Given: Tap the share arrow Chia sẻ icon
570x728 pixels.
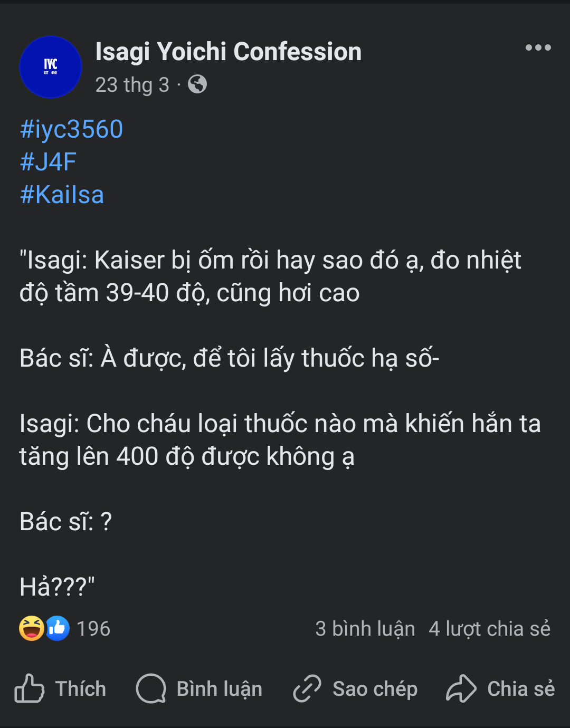Looking at the screenshot, I should click(x=461, y=688).
